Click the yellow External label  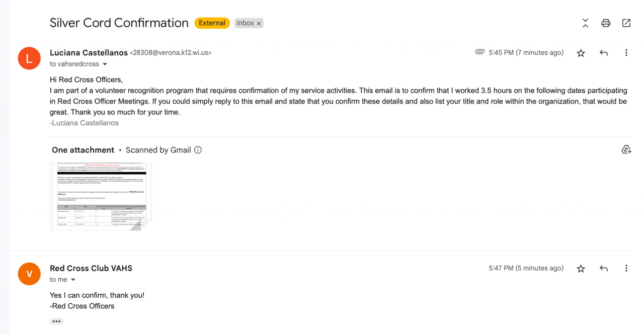pyautogui.click(x=212, y=23)
